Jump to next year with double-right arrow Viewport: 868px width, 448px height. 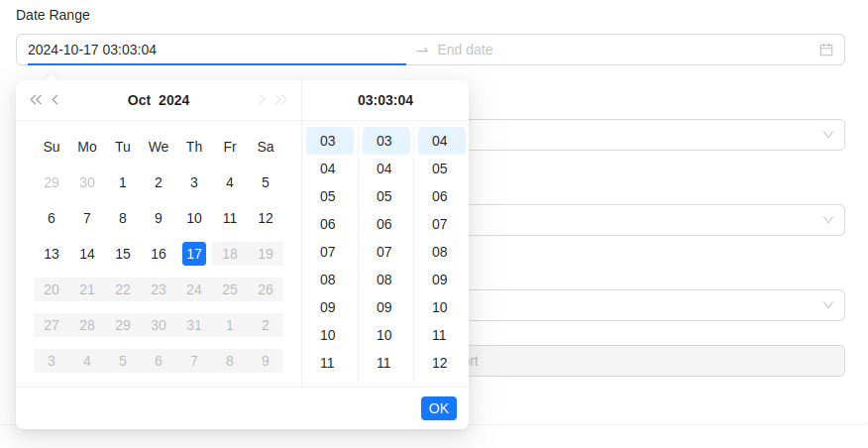(281, 99)
